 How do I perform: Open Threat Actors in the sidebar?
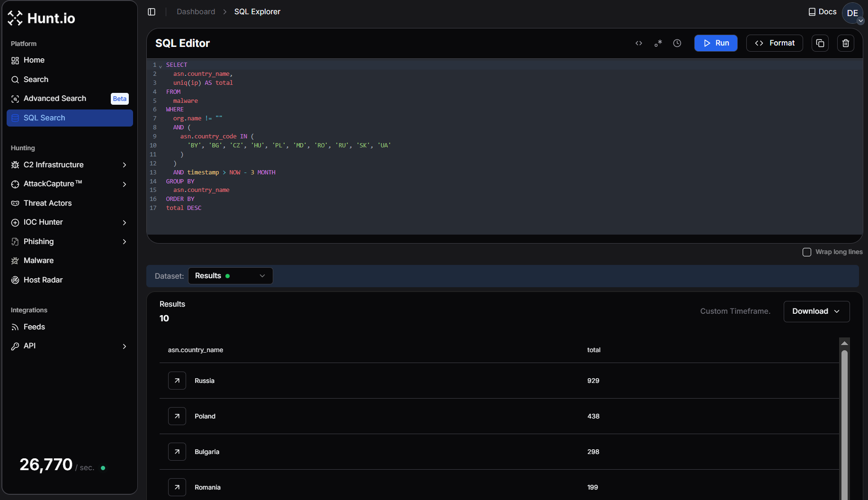[70, 203]
